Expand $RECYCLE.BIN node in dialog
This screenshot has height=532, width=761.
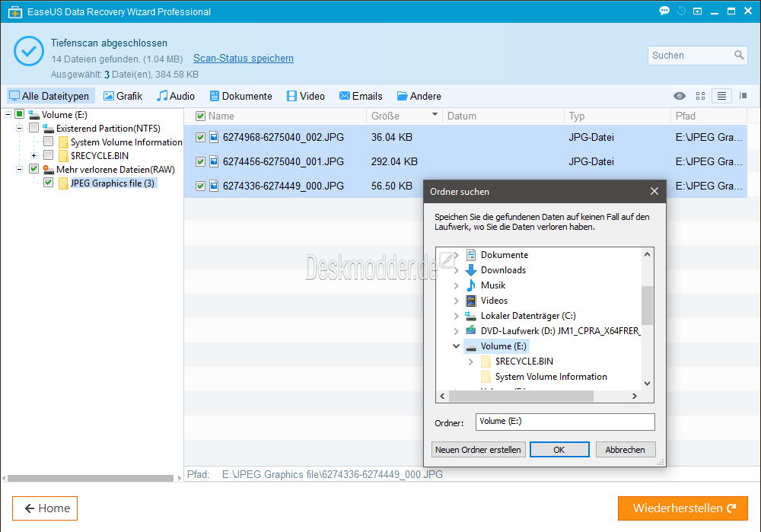(x=471, y=362)
